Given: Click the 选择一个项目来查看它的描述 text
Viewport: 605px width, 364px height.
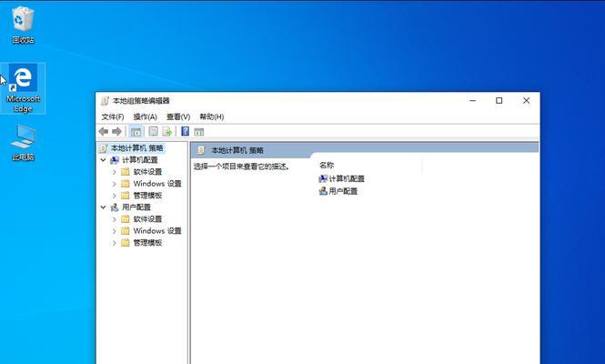Looking at the screenshot, I should (x=241, y=167).
